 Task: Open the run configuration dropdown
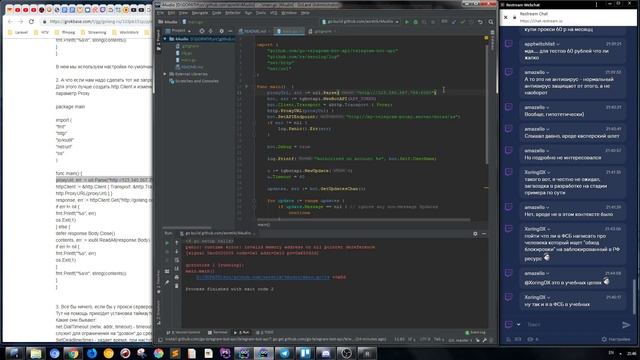pos(360,22)
